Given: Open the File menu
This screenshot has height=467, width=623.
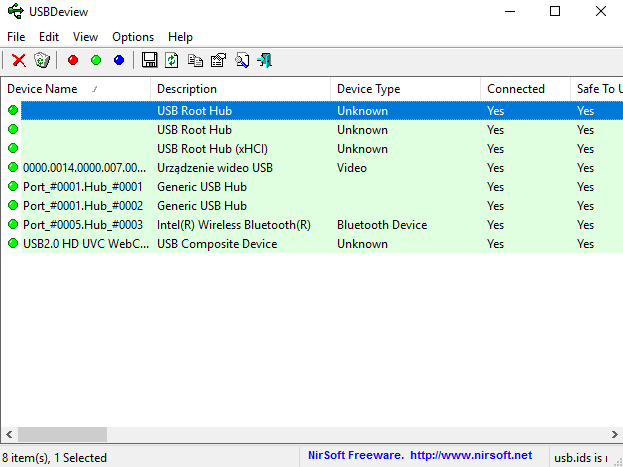Looking at the screenshot, I should (16, 37).
